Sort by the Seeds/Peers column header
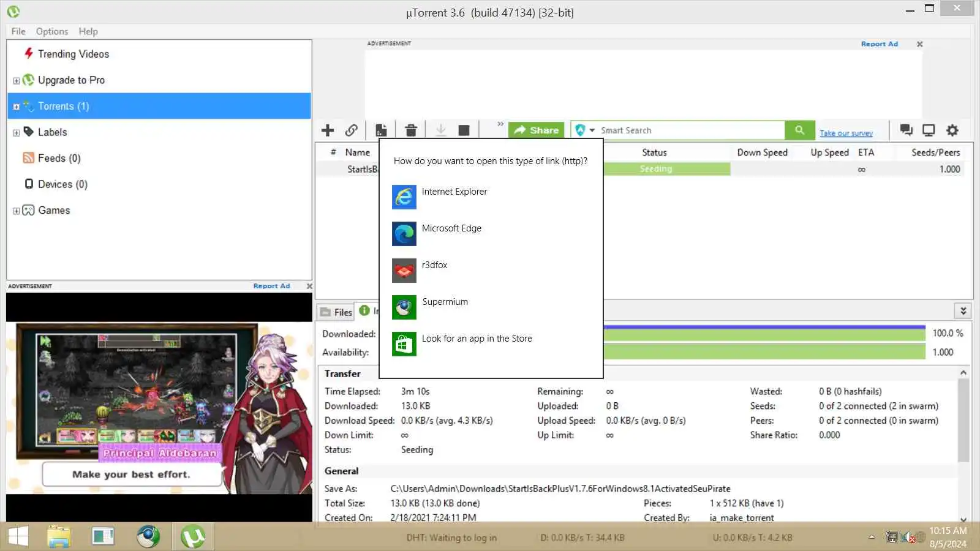Image resolution: width=980 pixels, height=551 pixels. point(935,152)
